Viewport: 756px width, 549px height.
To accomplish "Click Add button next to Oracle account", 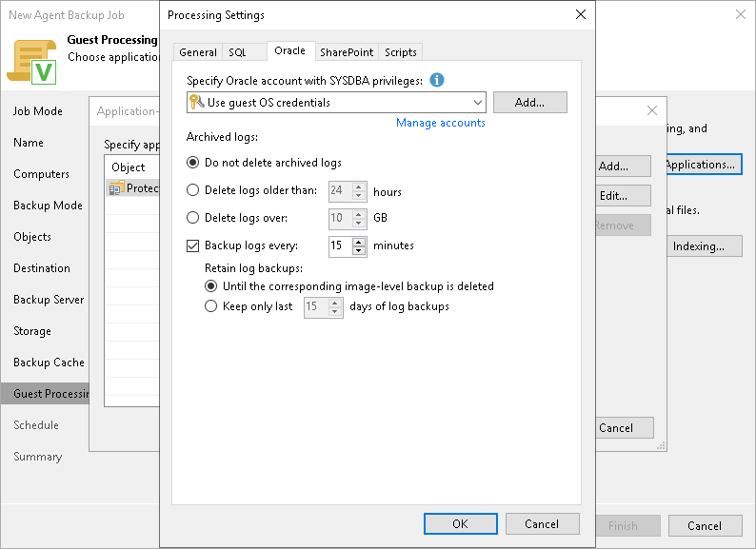I will click(x=530, y=102).
